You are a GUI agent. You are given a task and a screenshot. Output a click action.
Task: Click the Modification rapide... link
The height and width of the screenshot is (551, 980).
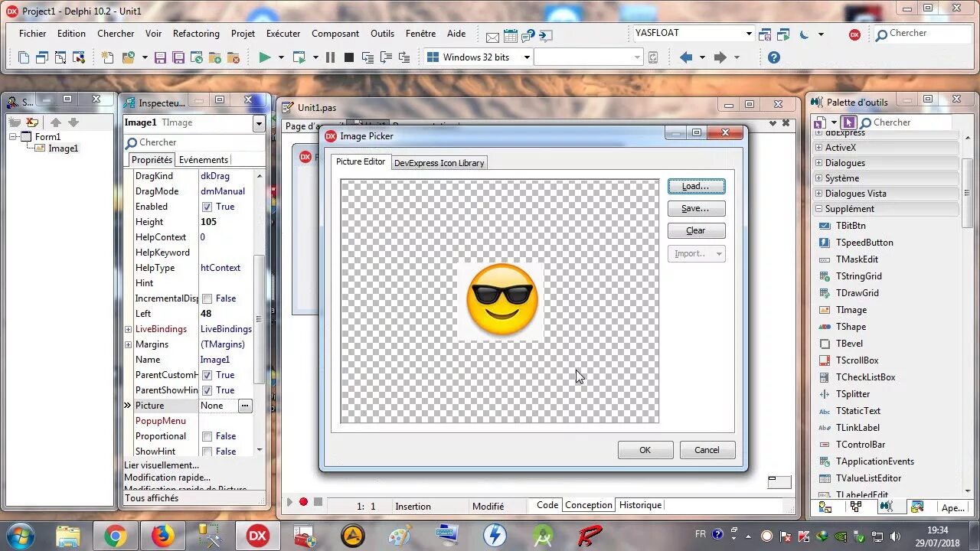pyautogui.click(x=167, y=478)
